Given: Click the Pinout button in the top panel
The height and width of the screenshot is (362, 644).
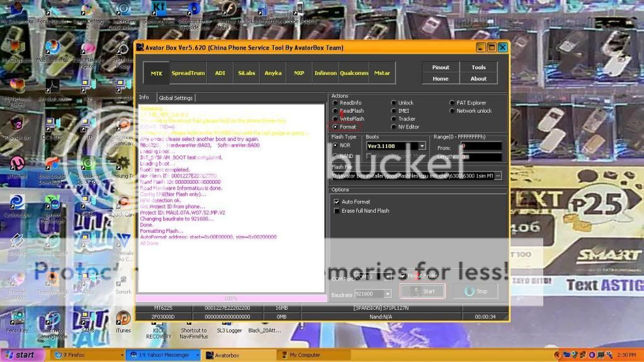Looking at the screenshot, I should (x=441, y=67).
